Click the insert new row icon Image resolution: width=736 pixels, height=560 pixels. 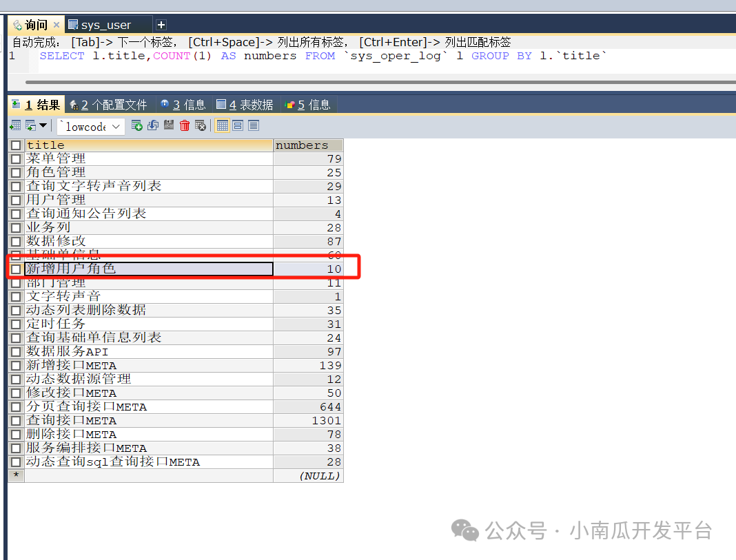(x=136, y=125)
